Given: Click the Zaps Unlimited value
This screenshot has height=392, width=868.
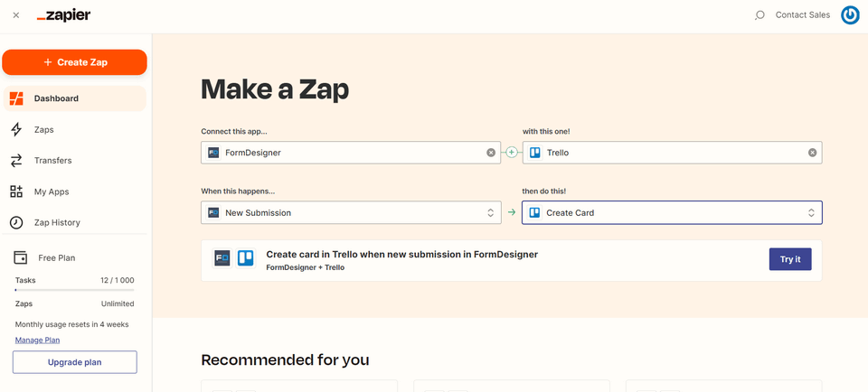Looking at the screenshot, I should (118, 303).
